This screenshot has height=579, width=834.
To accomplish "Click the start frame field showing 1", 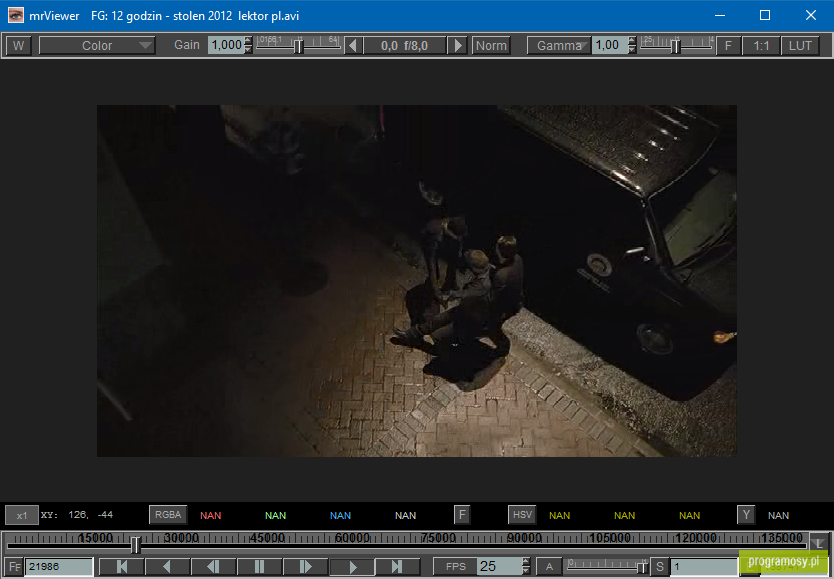I will 705,567.
